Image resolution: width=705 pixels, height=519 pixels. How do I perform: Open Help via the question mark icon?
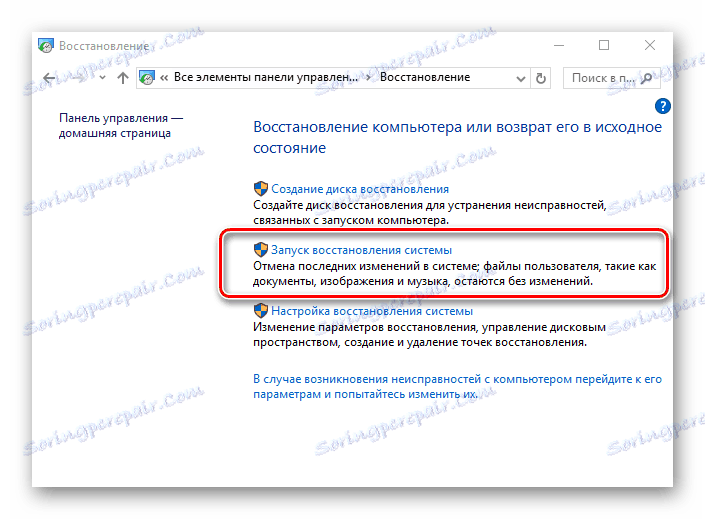point(663,106)
